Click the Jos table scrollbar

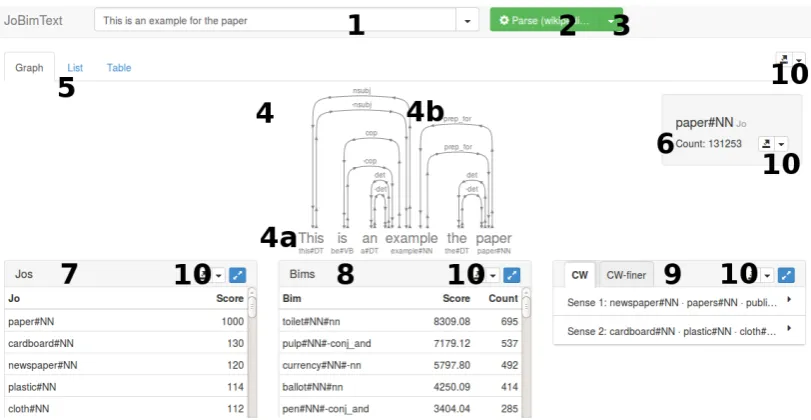pos(252,352)
